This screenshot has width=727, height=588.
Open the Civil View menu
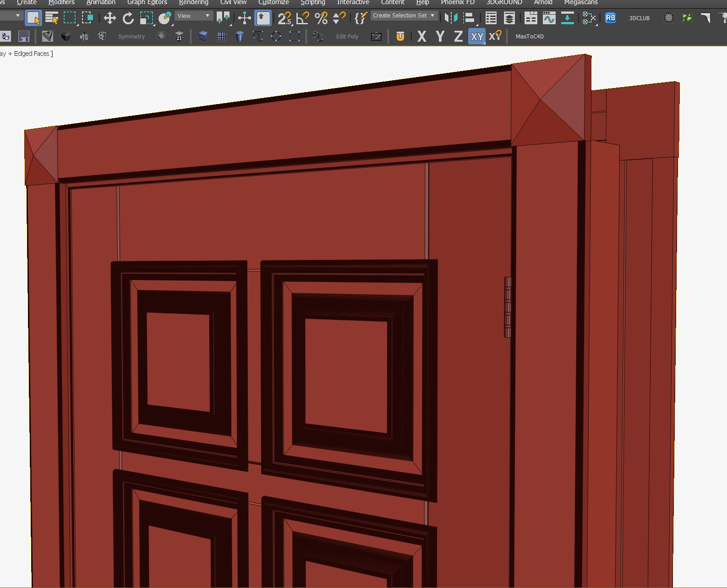tap(234, 3)
